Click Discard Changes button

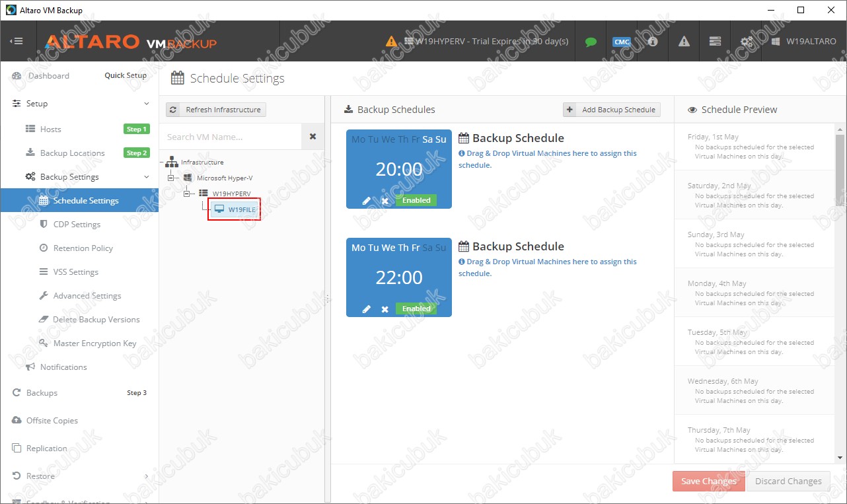click(788, 481)
